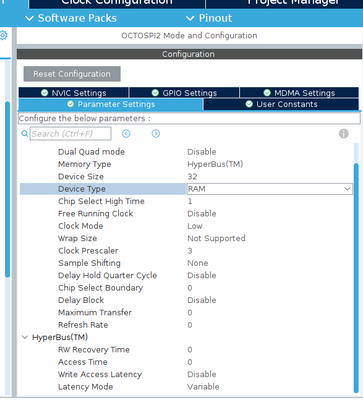
Task: Collapse the HyperBus(TM) group
Action: (25, 337)
